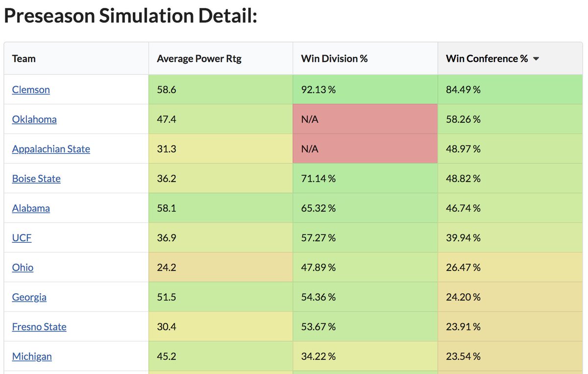The image size is (588, 374).
Task: Sort by Win Division % column header
Action: 366,59
